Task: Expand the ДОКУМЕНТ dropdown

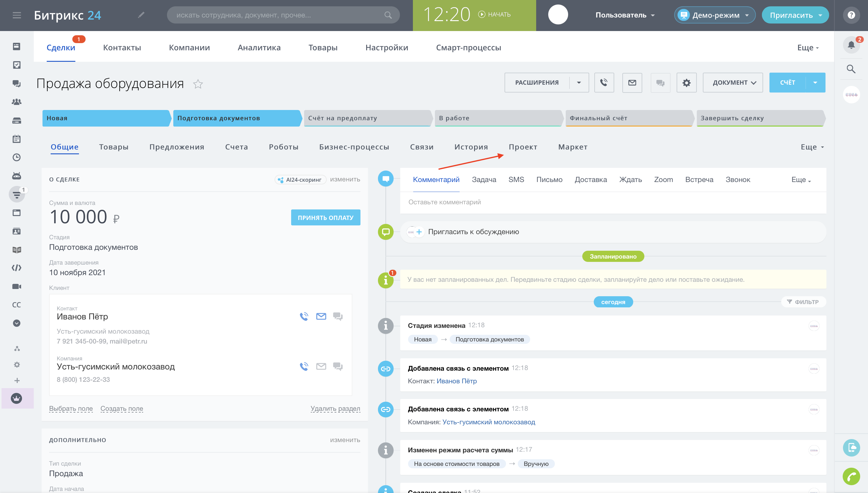Action: coord(733,83)
